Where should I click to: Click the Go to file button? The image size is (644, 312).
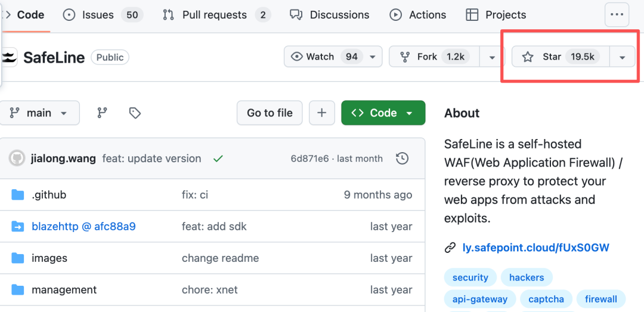coord(270,113)
